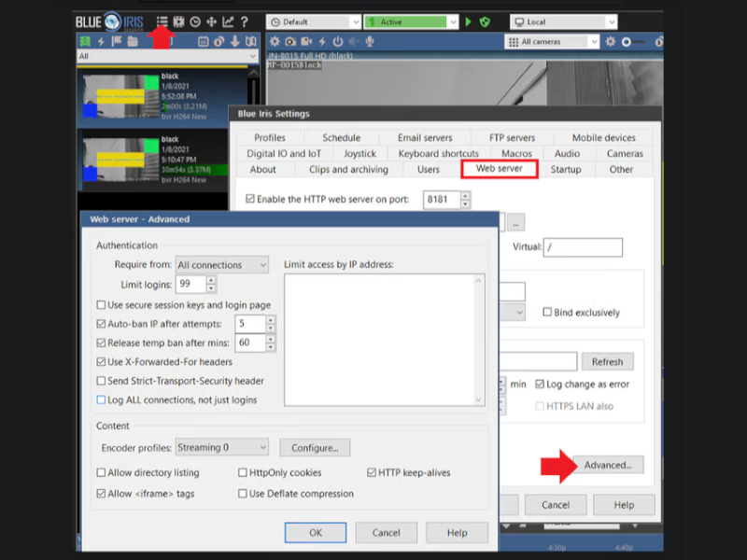Click green database icon in clips toolbar
The height and width of the screenshot is (560, 747).
click(85, 41)
